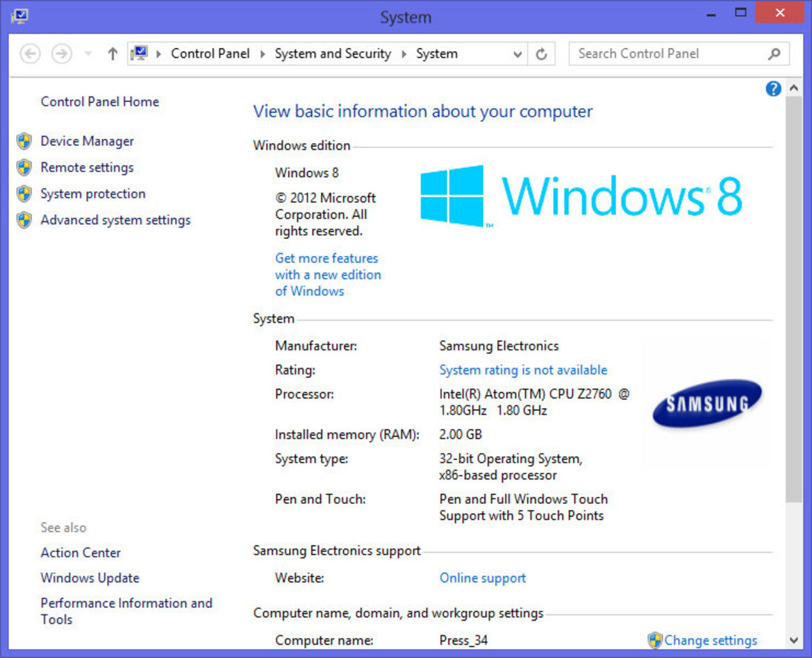Image resolution: width=812 pixels, height=658 pixels.
Task: Open Control Panel Home
Action: pos(100,102)
